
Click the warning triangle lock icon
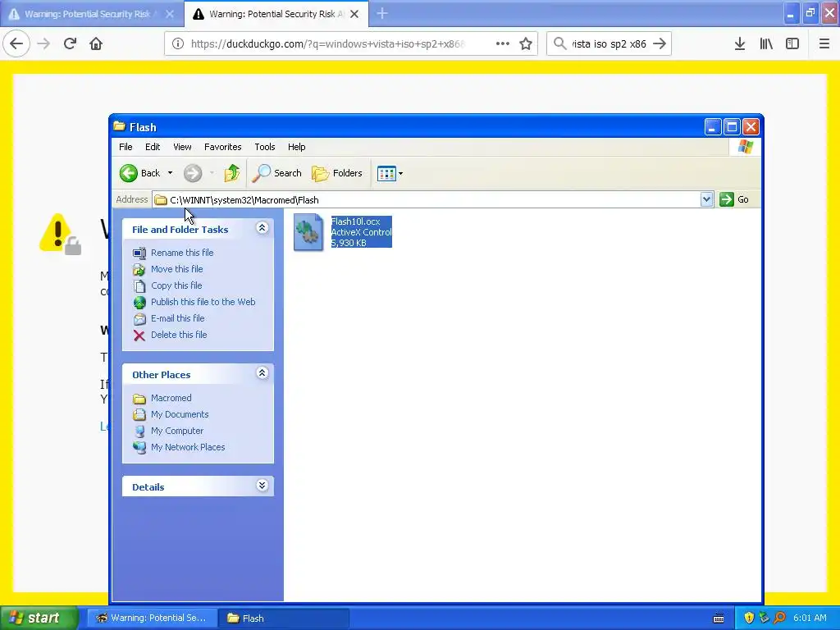point(60,234)
